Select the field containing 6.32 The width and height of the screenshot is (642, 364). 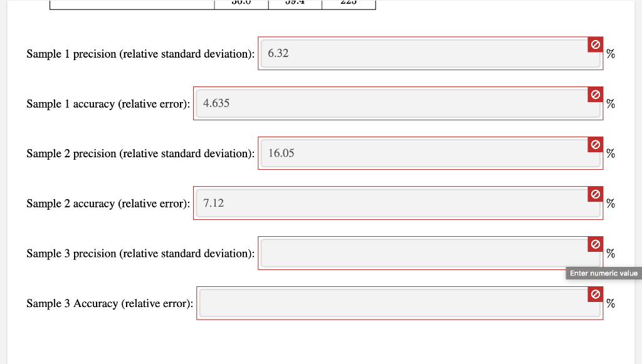[x=429, y=54]
